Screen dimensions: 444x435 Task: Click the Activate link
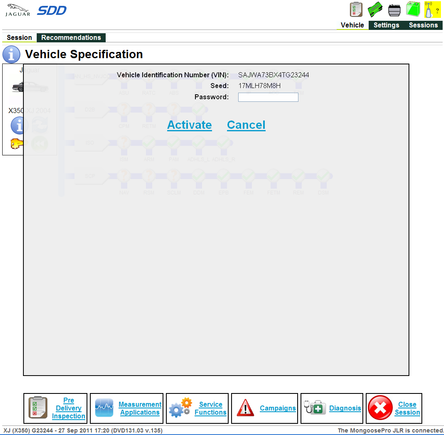point(189,125)
